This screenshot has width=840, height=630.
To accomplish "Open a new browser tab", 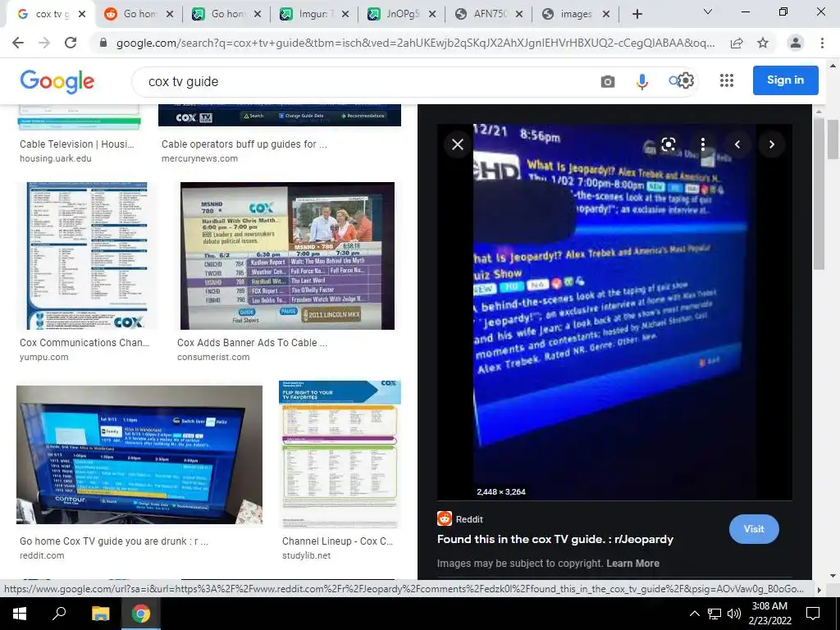I will coord(637,15).
